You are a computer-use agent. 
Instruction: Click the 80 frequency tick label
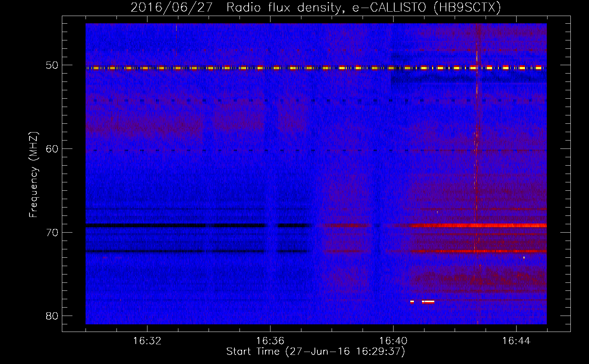52,316
